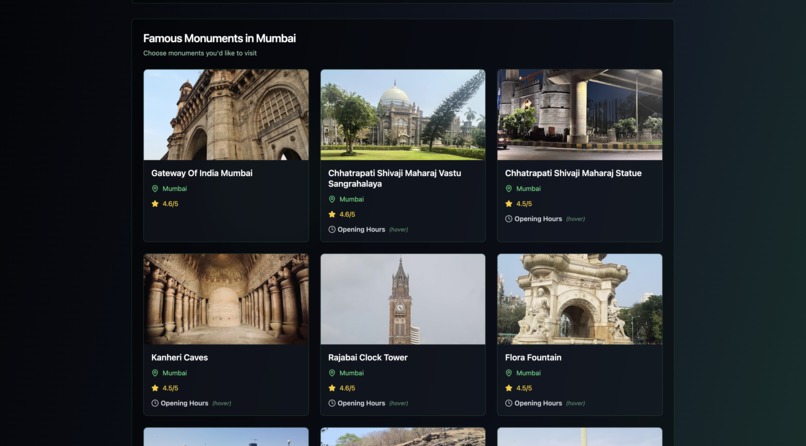806x446 pixels.
Task: Click the 4.5/5 rating on Flora Fountain
Action: [x=524, y=388]
